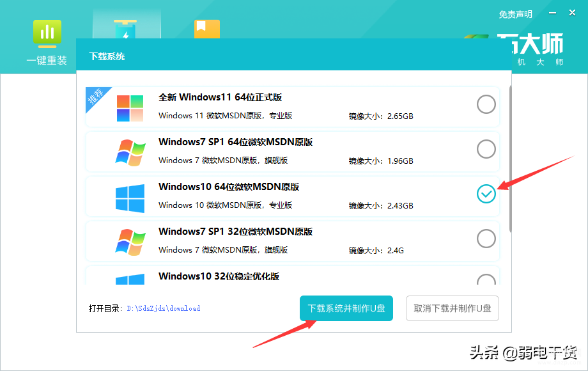Click Windows 11 微软MSDN原版，专业版 description
The height and width of the screenshot is (371, 588).
[226, 116]
